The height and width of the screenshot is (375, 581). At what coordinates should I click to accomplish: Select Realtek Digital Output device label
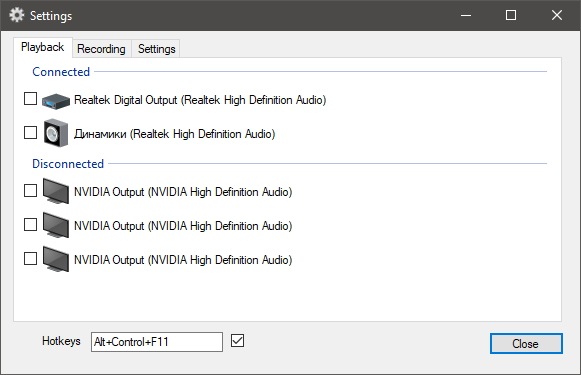click(x=200, y=100)
